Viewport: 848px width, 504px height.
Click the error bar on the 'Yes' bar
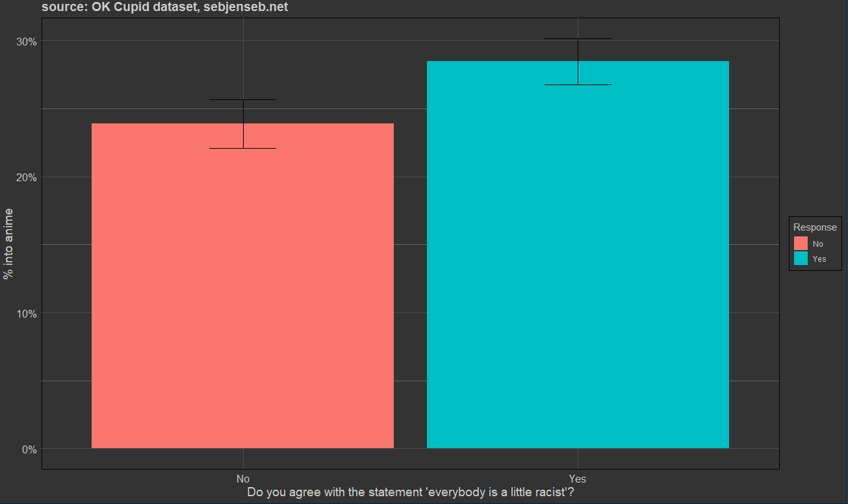(x=578, y=62)
